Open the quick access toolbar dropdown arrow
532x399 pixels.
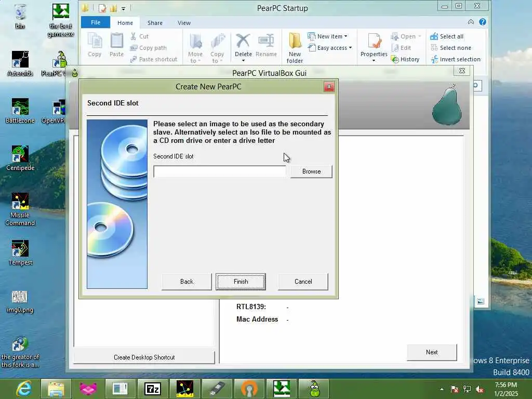pyautogui.click(x=124, y=8)
